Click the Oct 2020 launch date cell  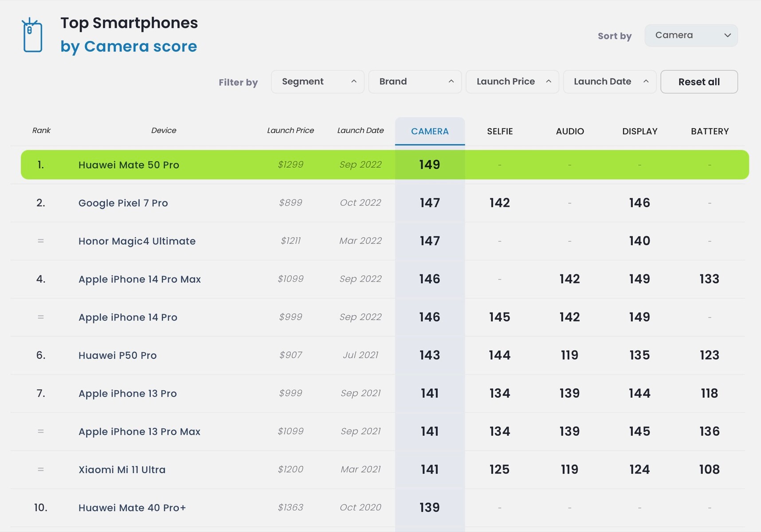tap(361, 508)
